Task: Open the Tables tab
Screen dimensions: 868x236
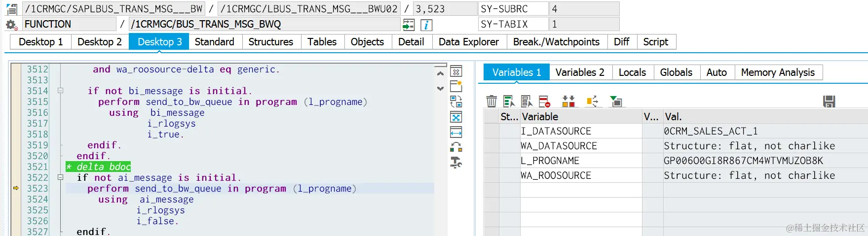Action: coord(322,42)
